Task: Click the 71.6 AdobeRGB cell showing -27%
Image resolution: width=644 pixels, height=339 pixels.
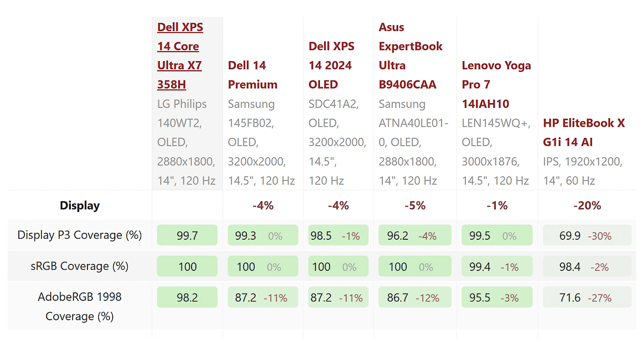Action: (x=587, y=297)
